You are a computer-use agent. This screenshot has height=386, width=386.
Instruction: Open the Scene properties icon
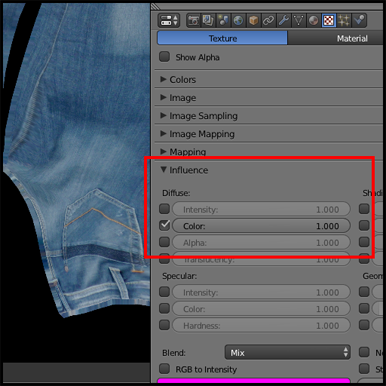click(223, 21)
